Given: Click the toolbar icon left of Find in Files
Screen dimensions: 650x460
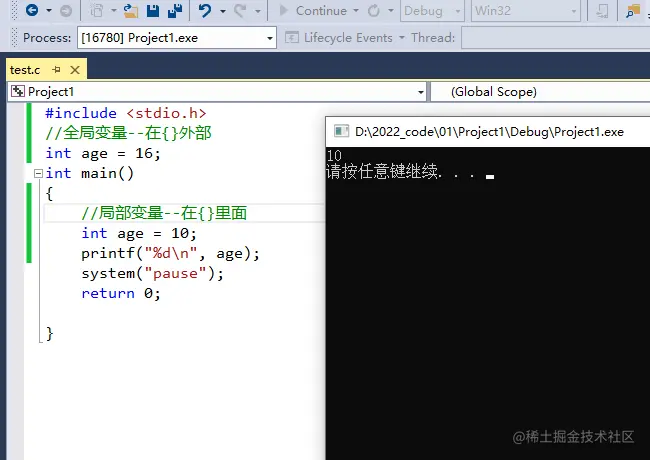Looking at the screenshot, I should [602, 11].
